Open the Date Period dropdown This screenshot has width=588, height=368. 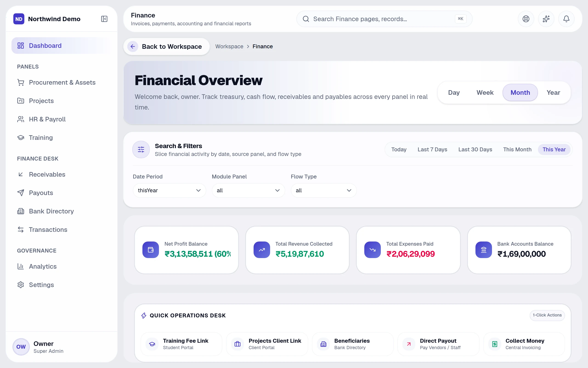coord(169,190)
